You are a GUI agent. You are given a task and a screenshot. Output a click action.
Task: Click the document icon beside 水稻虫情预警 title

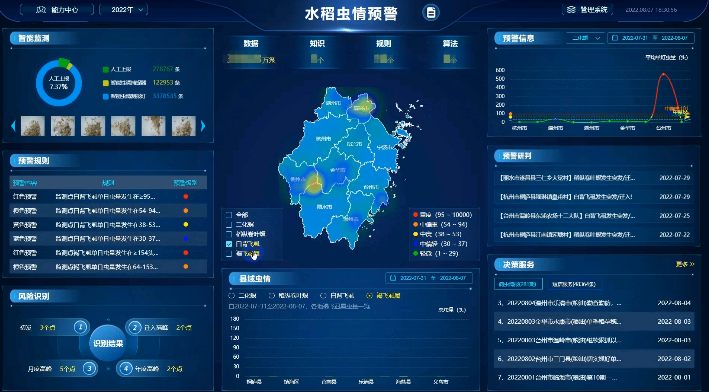431,13
